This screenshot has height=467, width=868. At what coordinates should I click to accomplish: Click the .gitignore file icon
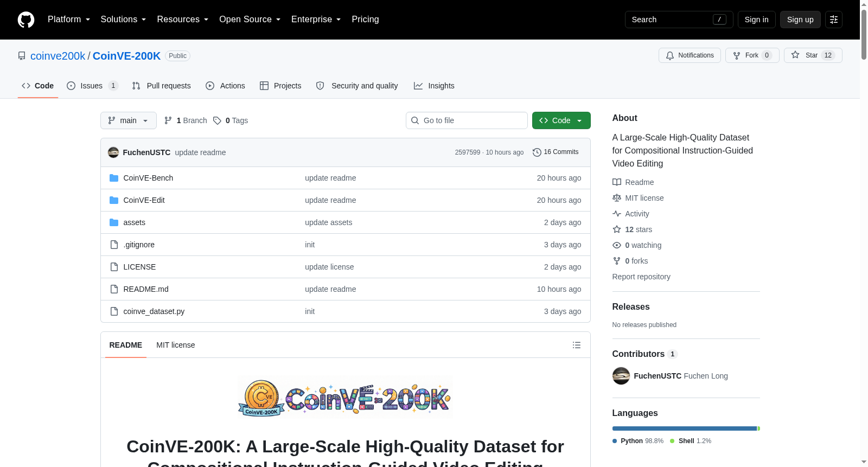tap(114, 245)
